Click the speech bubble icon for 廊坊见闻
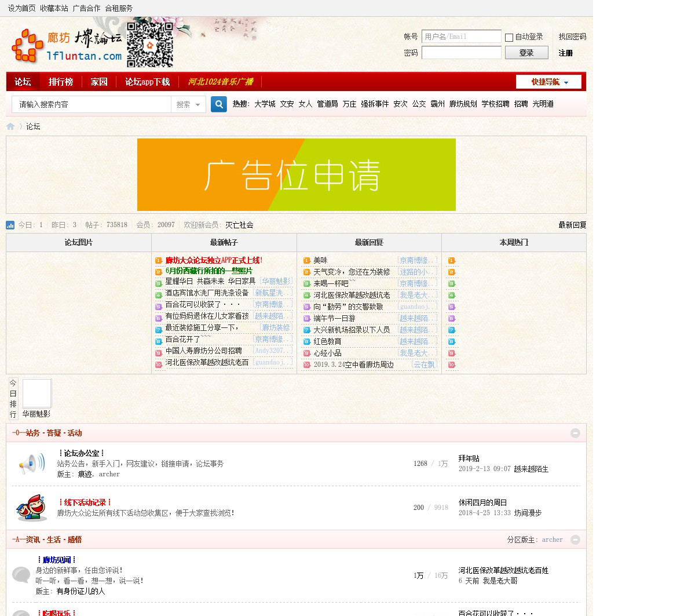The image size is (695, 616). click(x=21, y=575)
